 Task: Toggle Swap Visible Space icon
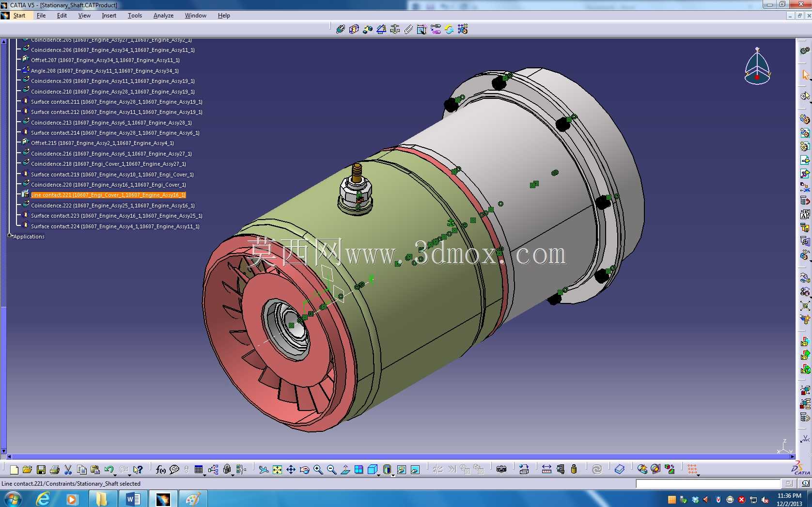tap(415, 469)
